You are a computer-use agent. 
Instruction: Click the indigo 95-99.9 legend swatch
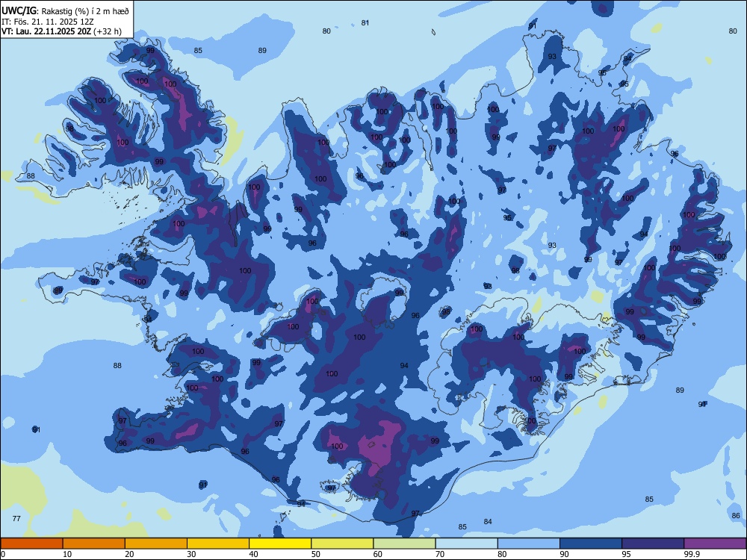click(653, 544)
